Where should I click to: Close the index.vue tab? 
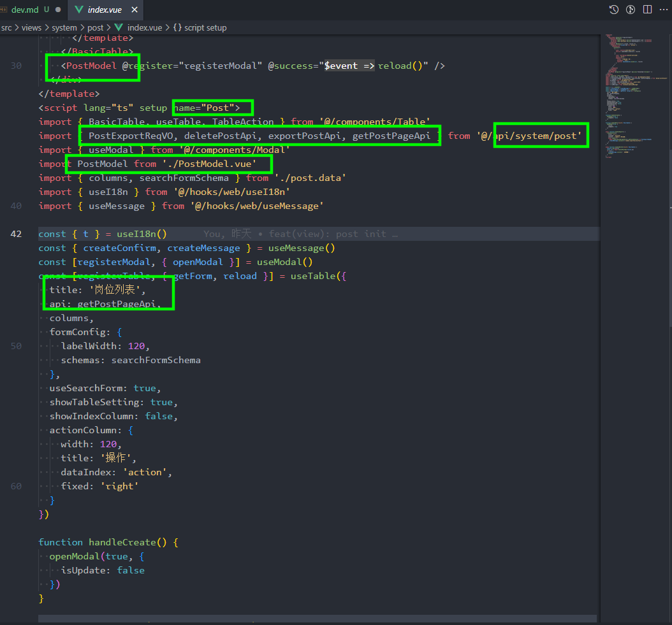(134, 10)
